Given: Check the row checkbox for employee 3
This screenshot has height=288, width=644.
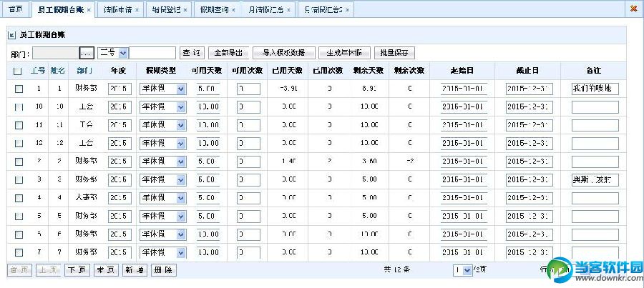Looking at the screenshot, I should point(19,179).
